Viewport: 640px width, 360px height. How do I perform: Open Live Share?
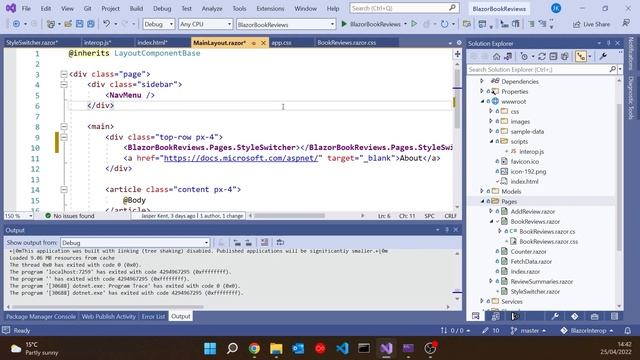[x=591, y=24]
